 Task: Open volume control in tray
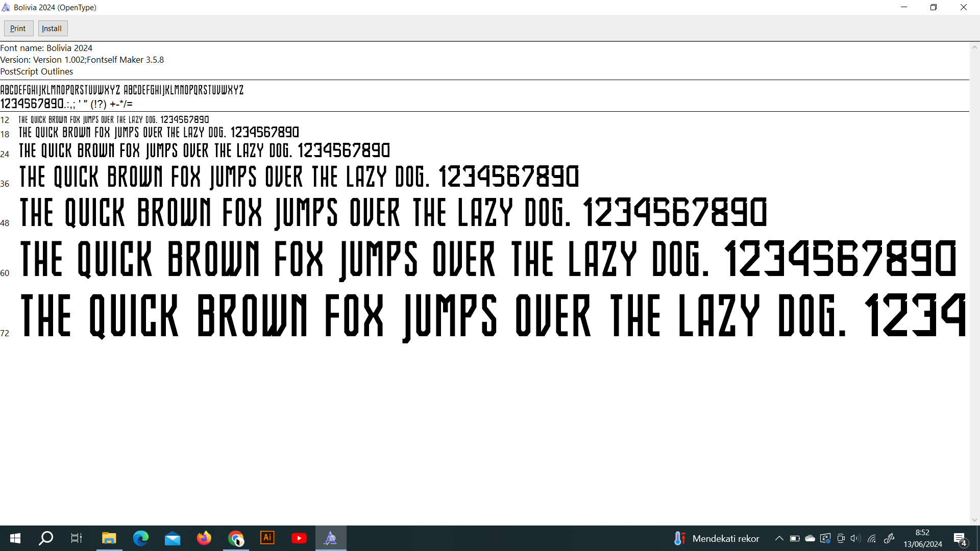point(855,538)
